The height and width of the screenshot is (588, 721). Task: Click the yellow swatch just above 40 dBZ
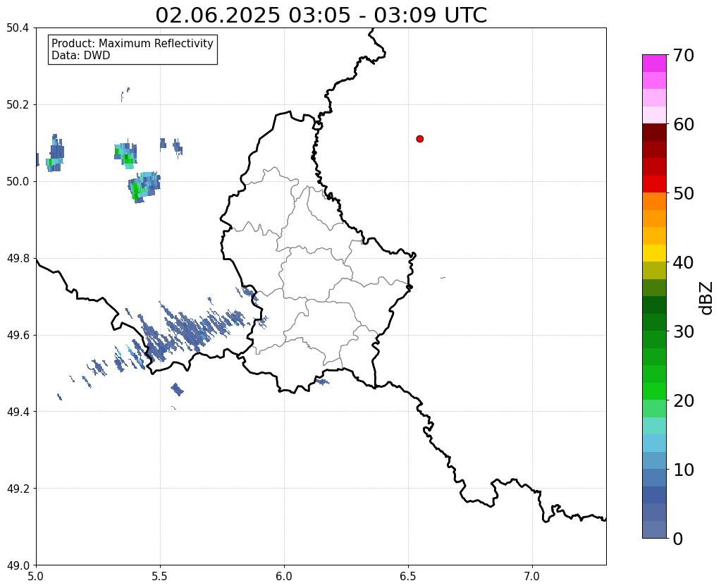[x=654, y=253]
